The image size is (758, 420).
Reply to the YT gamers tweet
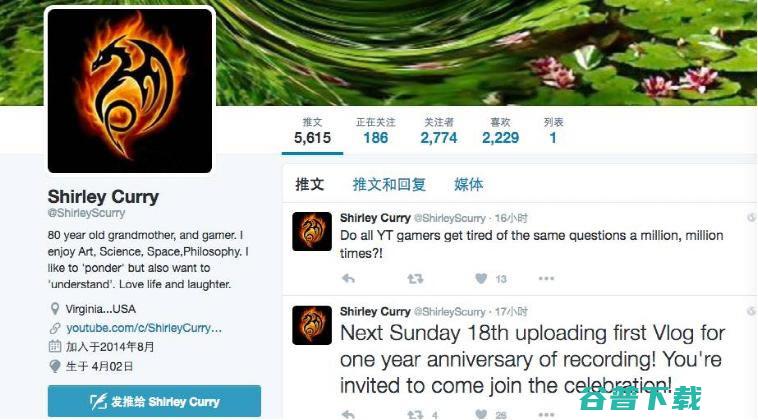pyautogui.click(x=349, y=279)
